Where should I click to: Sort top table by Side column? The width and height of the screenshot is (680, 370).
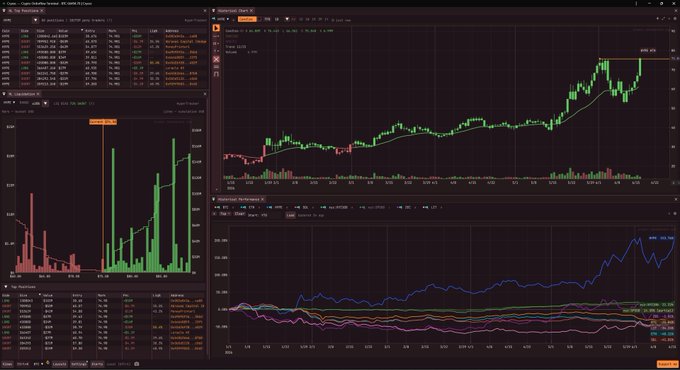coord(25,31)
